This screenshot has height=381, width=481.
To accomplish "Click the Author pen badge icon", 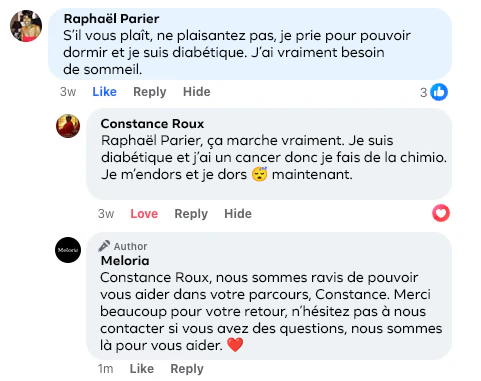I will 104,246.
